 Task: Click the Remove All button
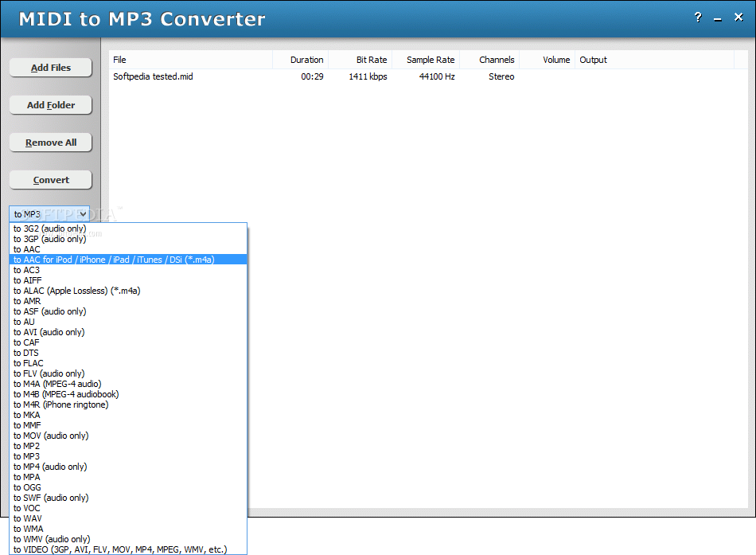coord(51,143)
